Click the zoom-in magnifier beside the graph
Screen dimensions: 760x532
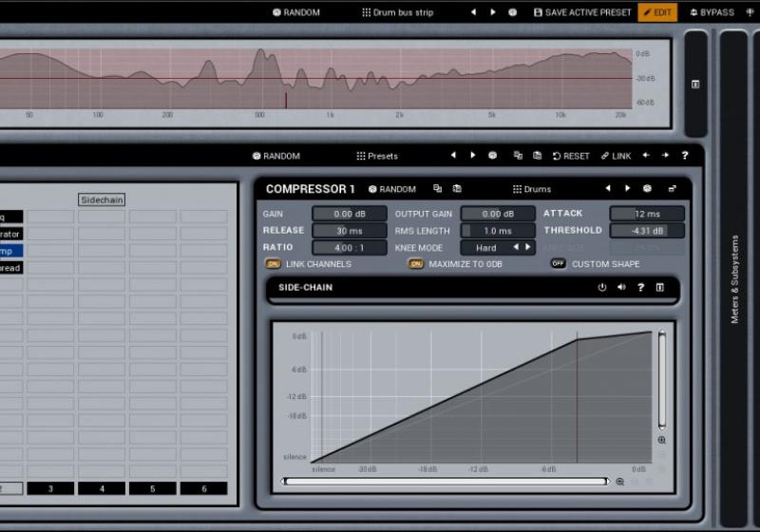pos(661,440)
